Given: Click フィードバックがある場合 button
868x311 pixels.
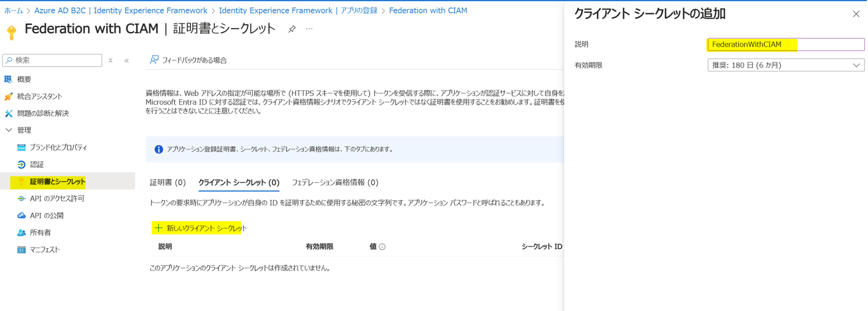Looking at the screenshot, I should coord(188,60).
